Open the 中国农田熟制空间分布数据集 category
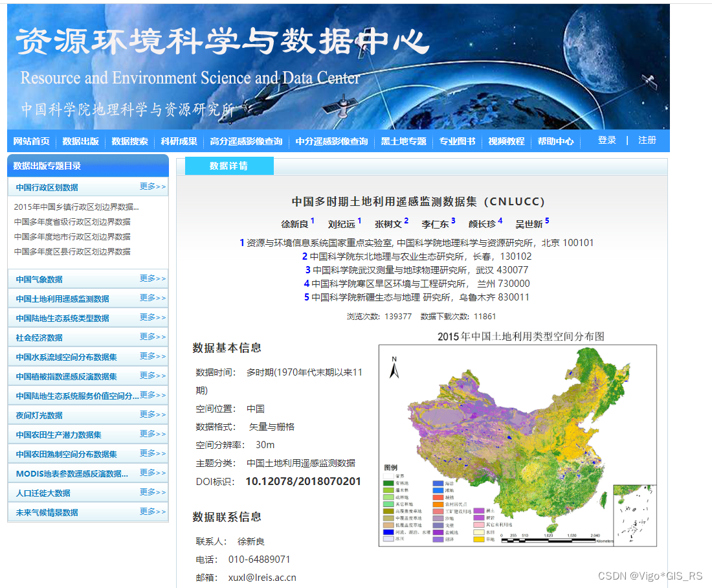Screen dimensions: 712x588 coord(66,455)
